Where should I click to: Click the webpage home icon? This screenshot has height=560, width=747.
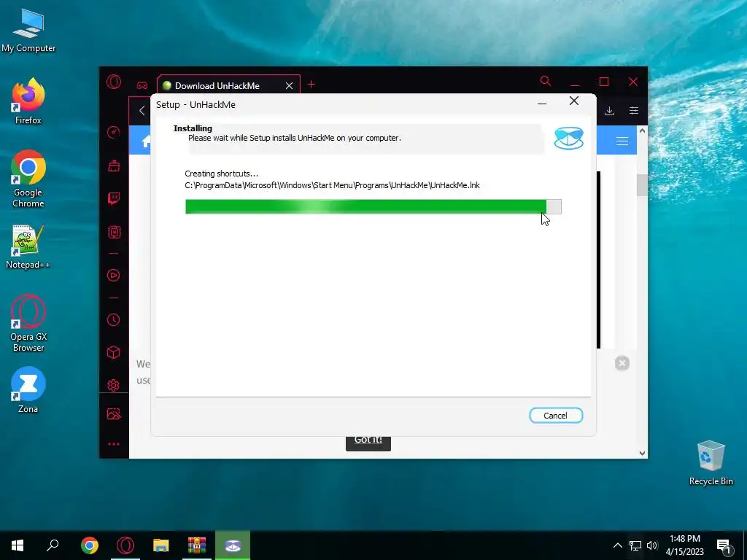pos(146,141)
